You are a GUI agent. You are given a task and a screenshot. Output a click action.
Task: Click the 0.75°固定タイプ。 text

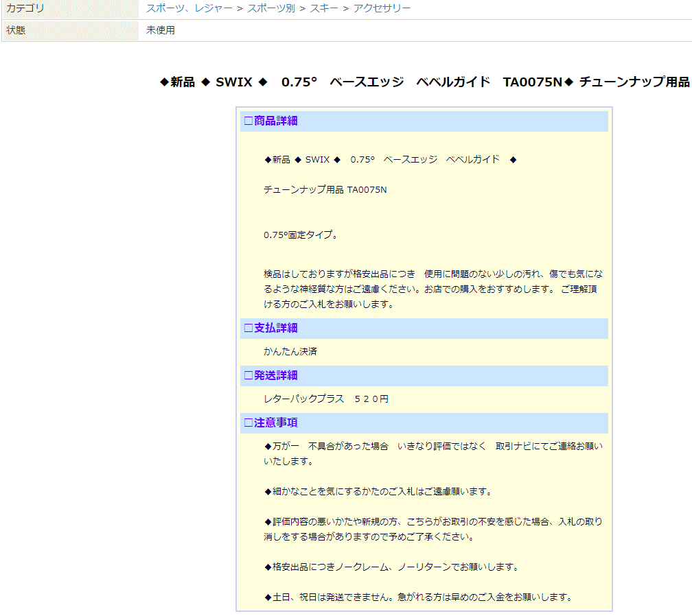click(x=301, y=235)
